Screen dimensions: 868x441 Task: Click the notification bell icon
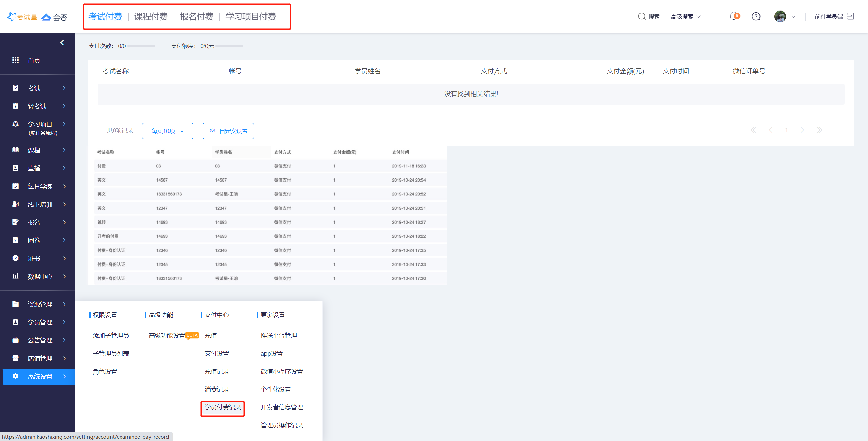(733, 16)
